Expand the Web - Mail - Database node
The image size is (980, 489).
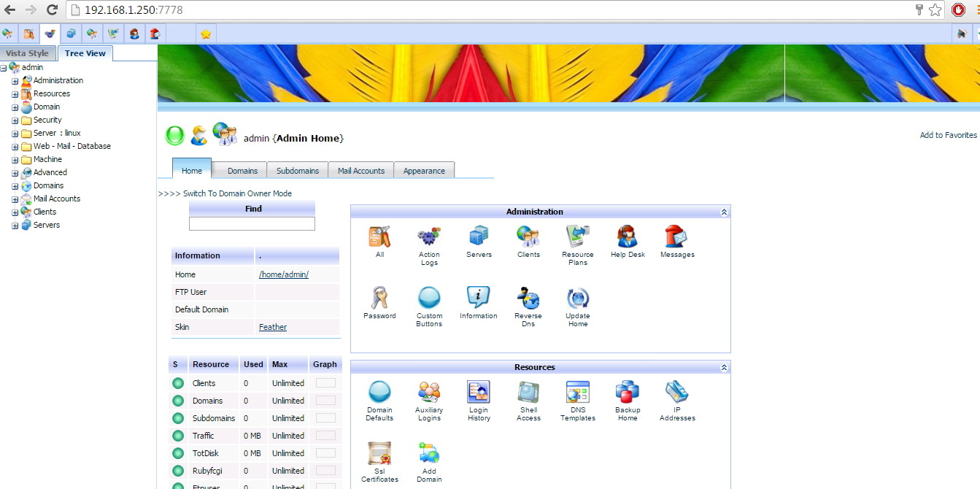tap(15, 147)
